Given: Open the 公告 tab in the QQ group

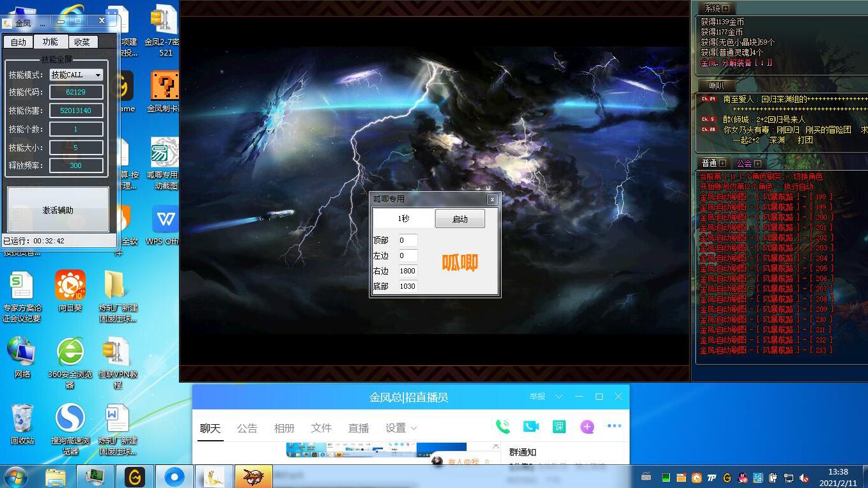Looking at the screenshot, I should click(247, 428).
